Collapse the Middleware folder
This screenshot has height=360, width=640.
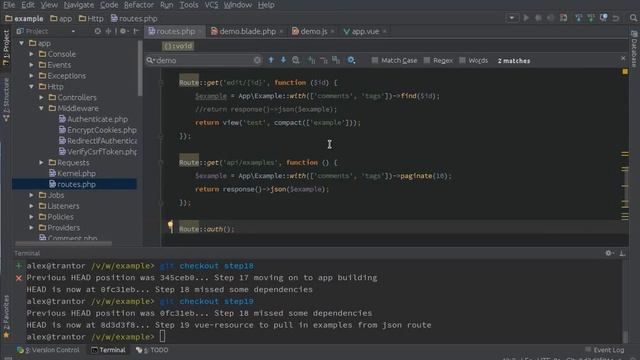point(41,108)
